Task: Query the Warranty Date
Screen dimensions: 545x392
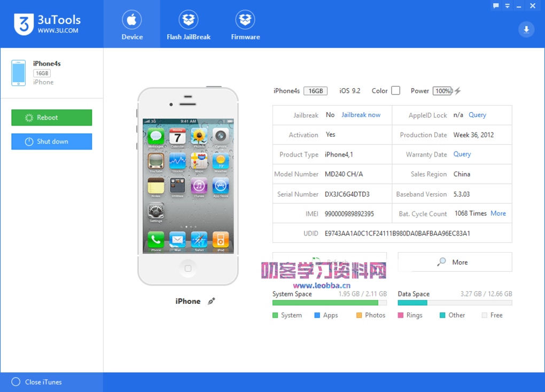Action: pos(462,154)
